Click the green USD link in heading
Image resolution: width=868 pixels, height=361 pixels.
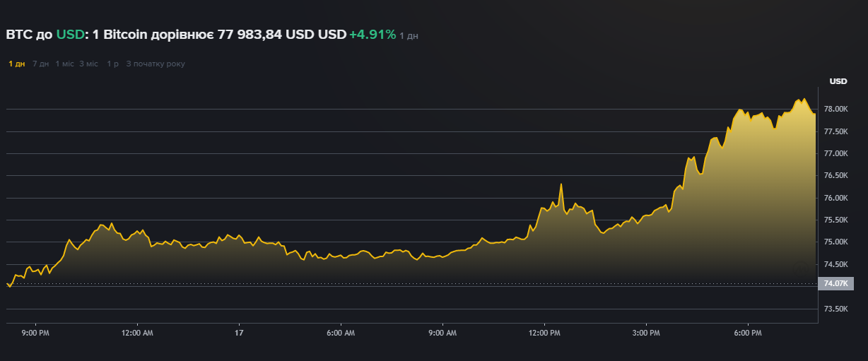click(70, 35)
